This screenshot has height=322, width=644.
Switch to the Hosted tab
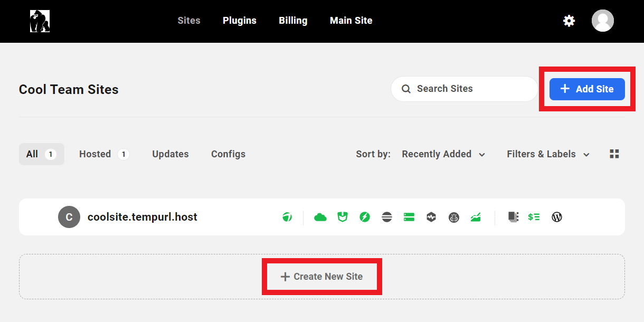(x=103, y=154)
